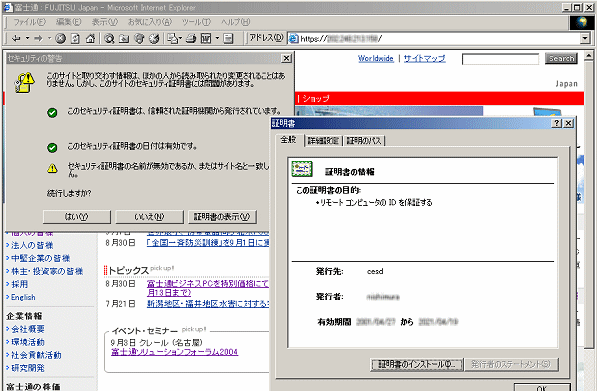Open the ファイル(F) menu
Image resolution: width=597 pixels, height=391 pixels.
[x=29, y=22]
